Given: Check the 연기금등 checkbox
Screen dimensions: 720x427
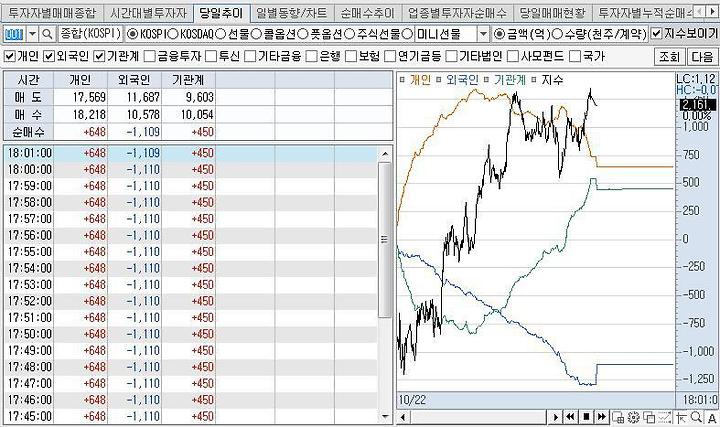Looking at the screenshot, I should [x=390, y=56].
